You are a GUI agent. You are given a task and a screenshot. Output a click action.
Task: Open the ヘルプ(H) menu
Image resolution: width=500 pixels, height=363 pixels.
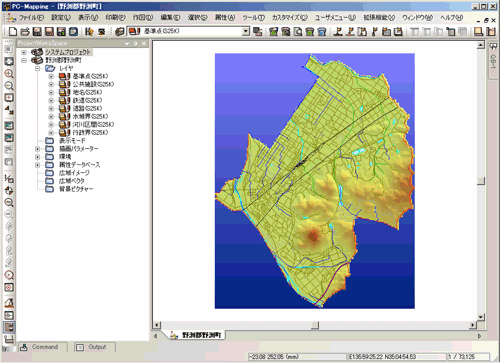click(x=451, y=18)
